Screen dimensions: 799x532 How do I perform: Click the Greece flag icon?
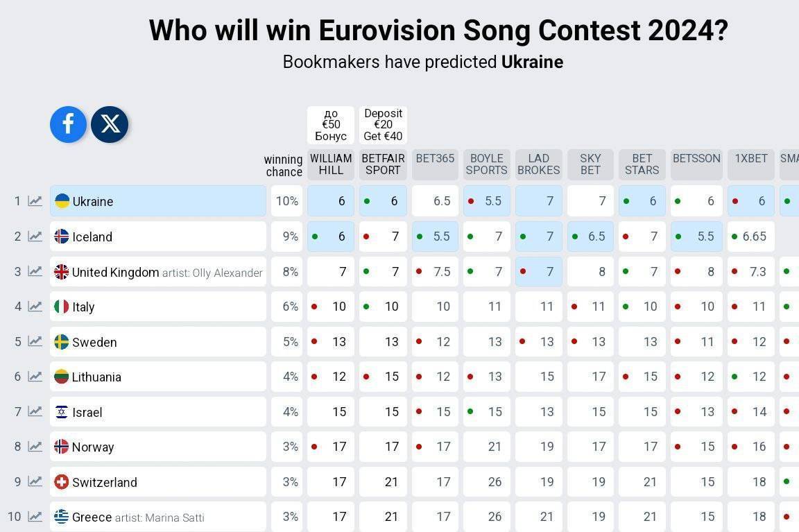pos(61,516)
